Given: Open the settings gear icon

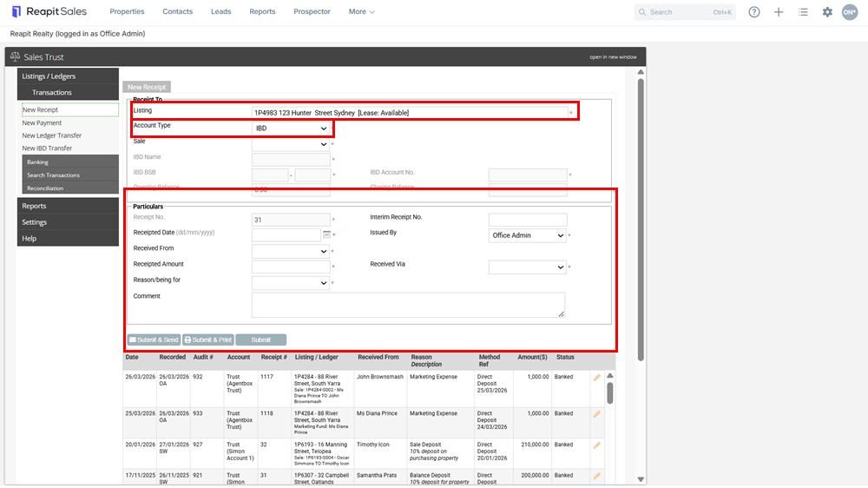Looking at the screenshot, I should click(x=827, y=11).
